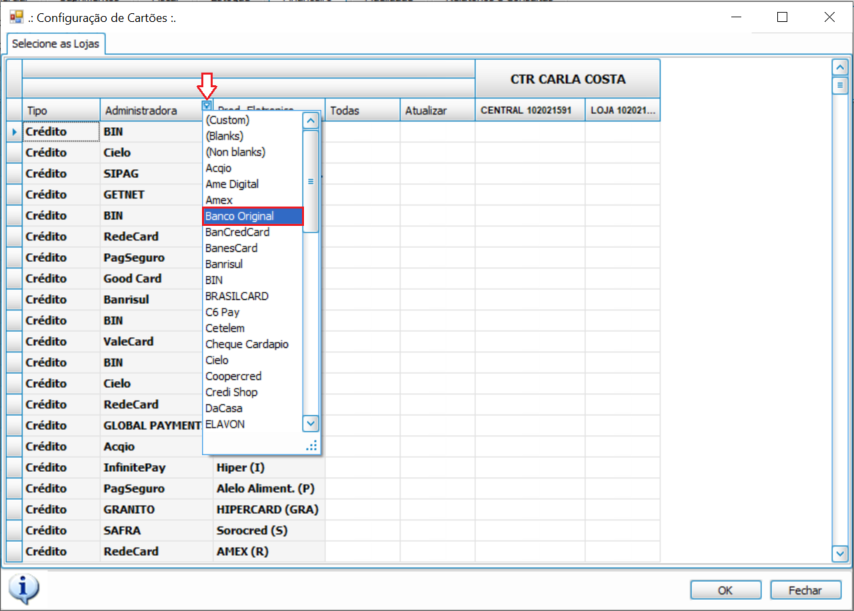Maximize the Configuração de Cartões window
Viewport: 854px width, 611px height.
tap(782, 17)
